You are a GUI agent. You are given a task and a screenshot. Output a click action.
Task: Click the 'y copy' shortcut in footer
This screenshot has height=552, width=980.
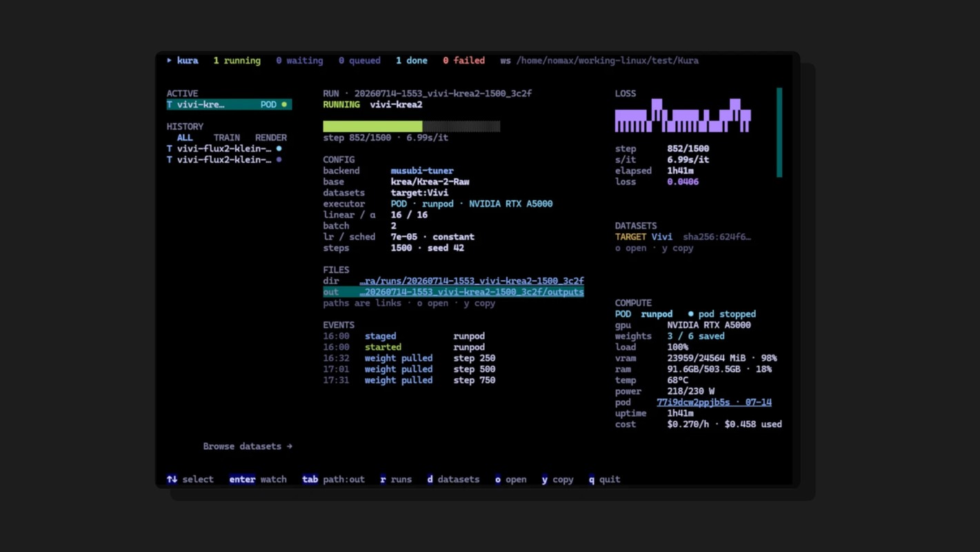coord(557,480)
